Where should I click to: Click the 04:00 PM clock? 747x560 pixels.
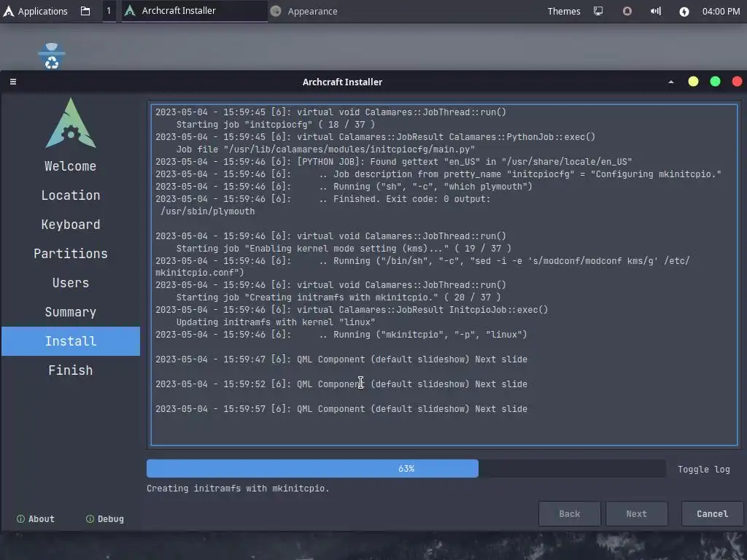click(721, 11)
